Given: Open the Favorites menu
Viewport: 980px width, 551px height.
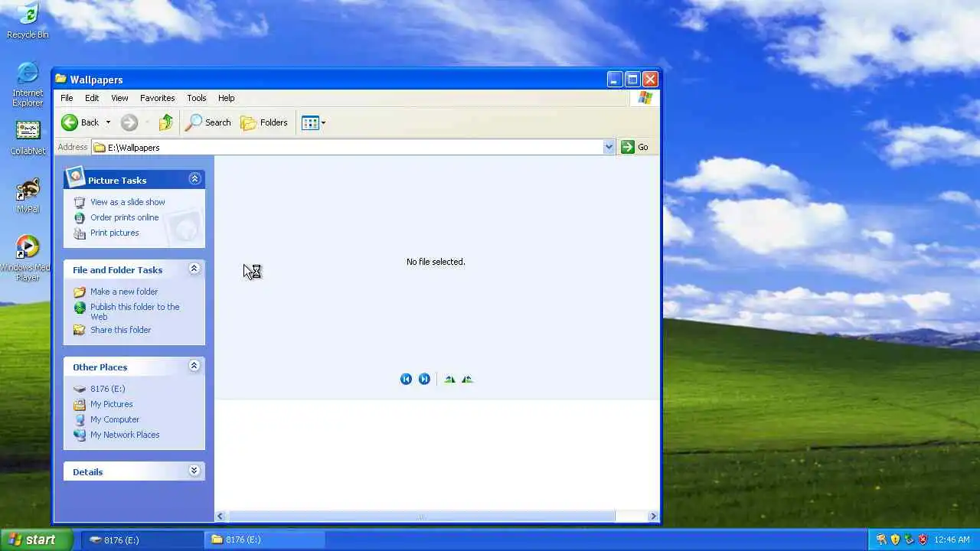Looking at the screenshot, I should pyautogui.click(x=157, y=98).
